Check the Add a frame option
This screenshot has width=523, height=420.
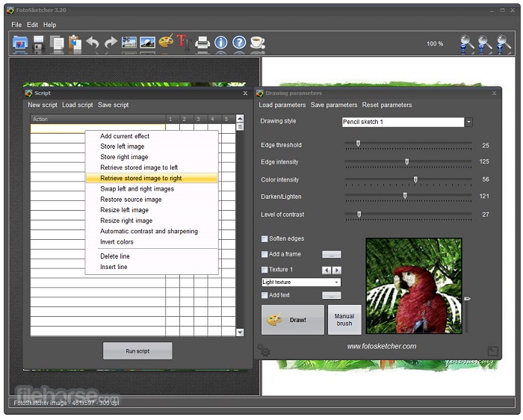pyautogui.click(x=264, y=255)
